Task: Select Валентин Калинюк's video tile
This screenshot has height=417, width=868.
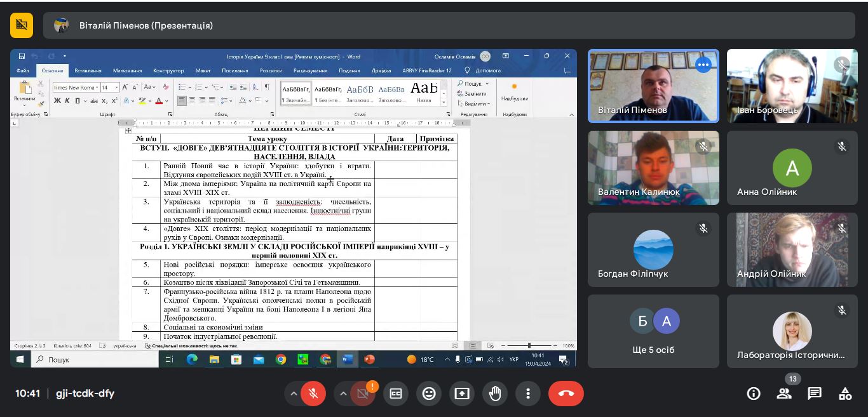Action: (x=653, y=168)
